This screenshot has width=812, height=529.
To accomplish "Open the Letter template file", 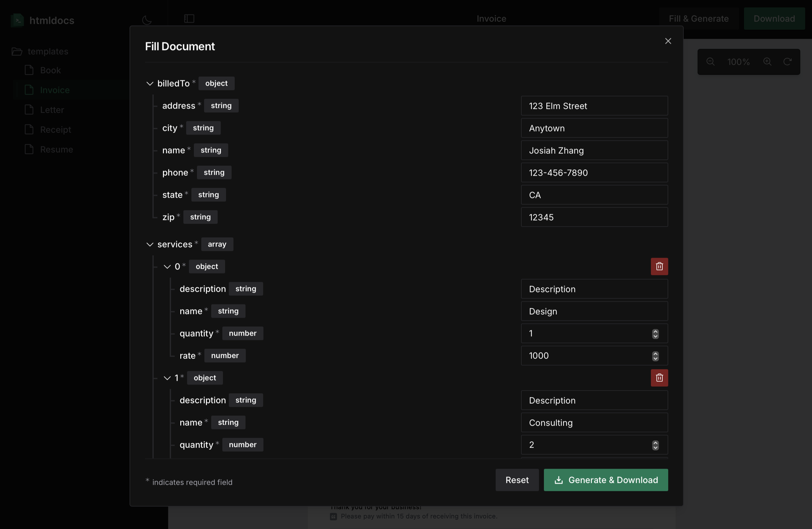I will [45, 110].
